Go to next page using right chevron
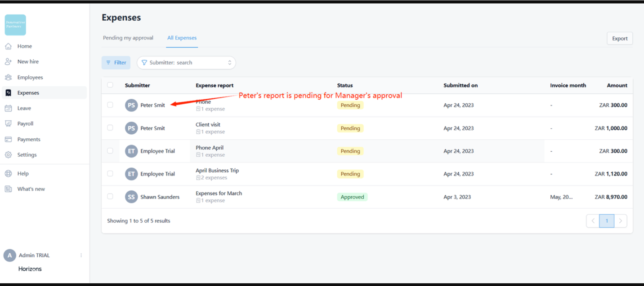The height and width of the screenshot is (286, 644). coord(621,221)
